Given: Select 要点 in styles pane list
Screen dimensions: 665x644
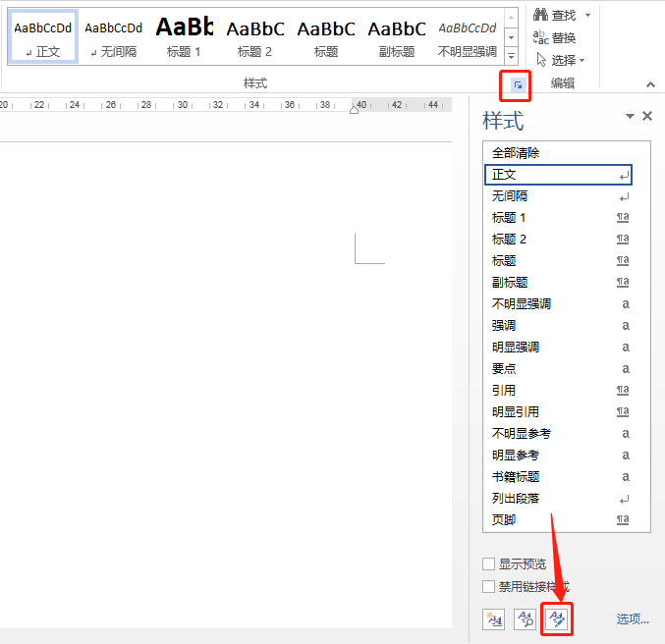Looking at the screenshot, I should point(558,369).
